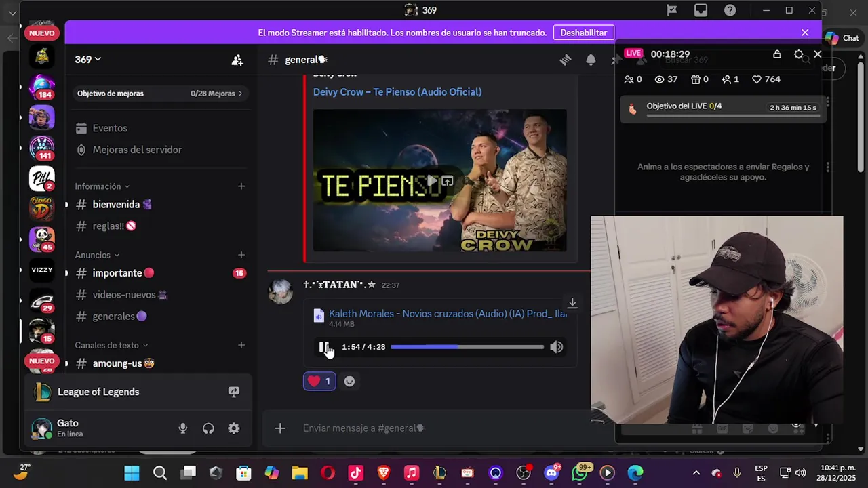The image size is (868, 488).
Task: Play the Te Pienso video thumbnail
Action: 431,181
